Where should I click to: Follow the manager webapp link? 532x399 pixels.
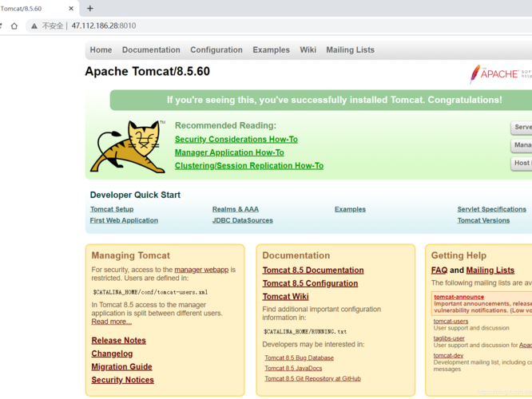(201, 270)
